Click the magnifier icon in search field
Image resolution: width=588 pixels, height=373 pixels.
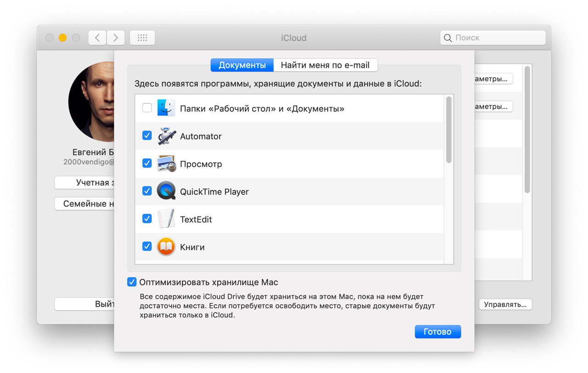click(x=448, y=38)
